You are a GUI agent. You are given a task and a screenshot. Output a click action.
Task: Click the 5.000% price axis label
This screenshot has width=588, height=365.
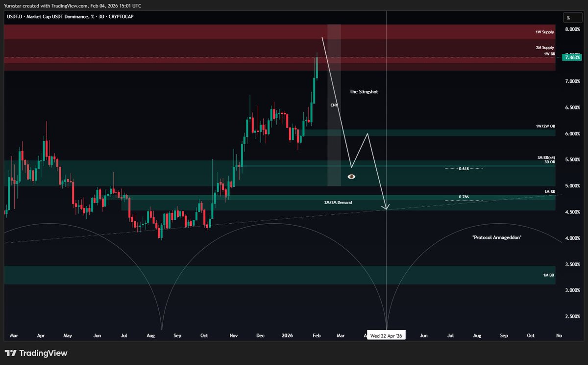[x=572, y=186]
